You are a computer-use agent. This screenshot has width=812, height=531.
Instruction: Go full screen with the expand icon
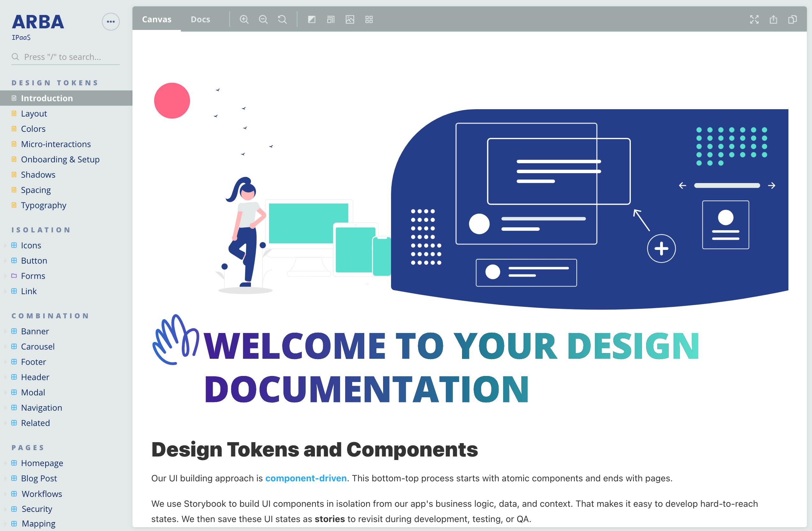pos(754,19)
